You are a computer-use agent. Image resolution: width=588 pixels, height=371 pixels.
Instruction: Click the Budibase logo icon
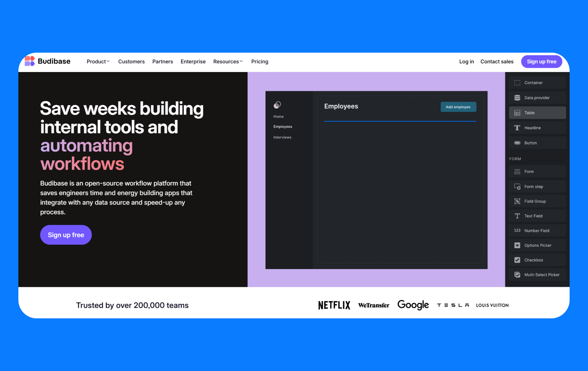click(x=30, y=61)
